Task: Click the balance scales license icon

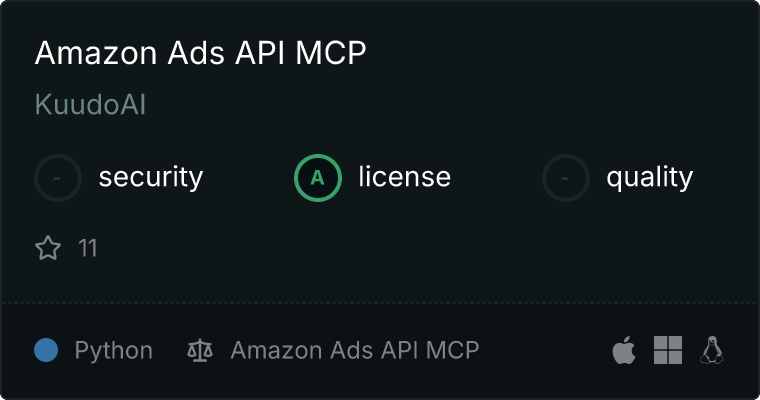Action: pyautogui.click(x=200, y=350)
